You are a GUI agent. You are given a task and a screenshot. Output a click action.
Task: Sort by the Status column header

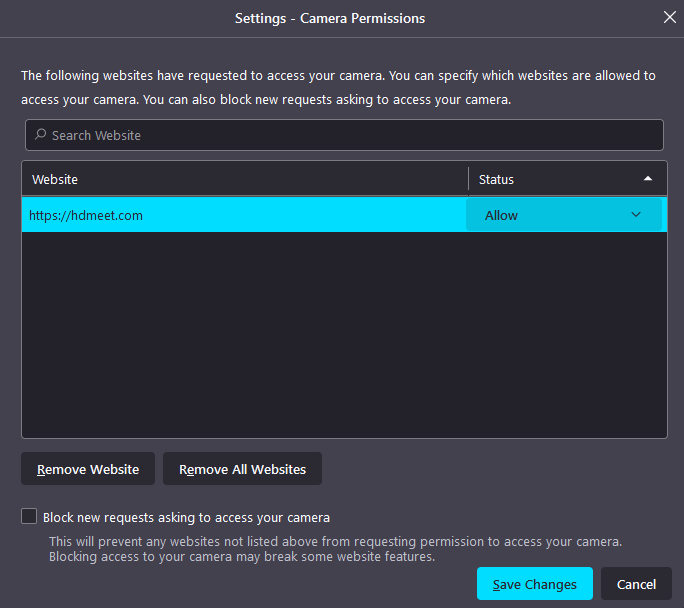click(x=568, y=179)
